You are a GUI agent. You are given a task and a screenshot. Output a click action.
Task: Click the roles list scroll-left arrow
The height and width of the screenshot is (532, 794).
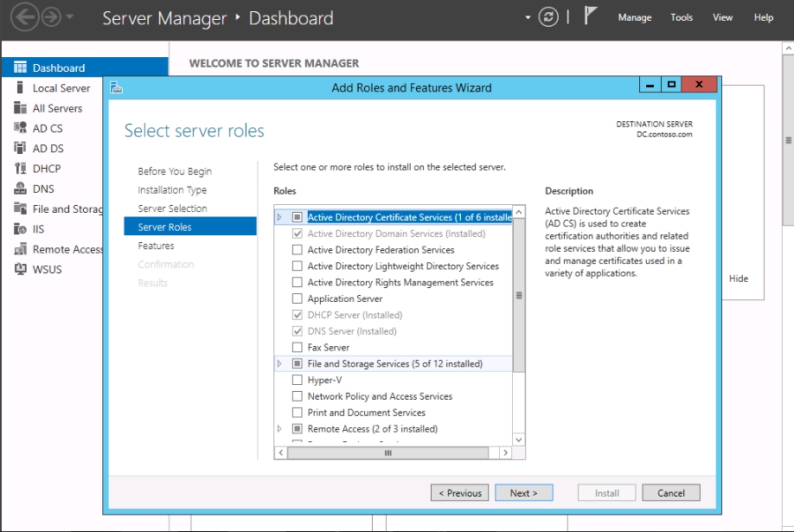click(281, 452)
